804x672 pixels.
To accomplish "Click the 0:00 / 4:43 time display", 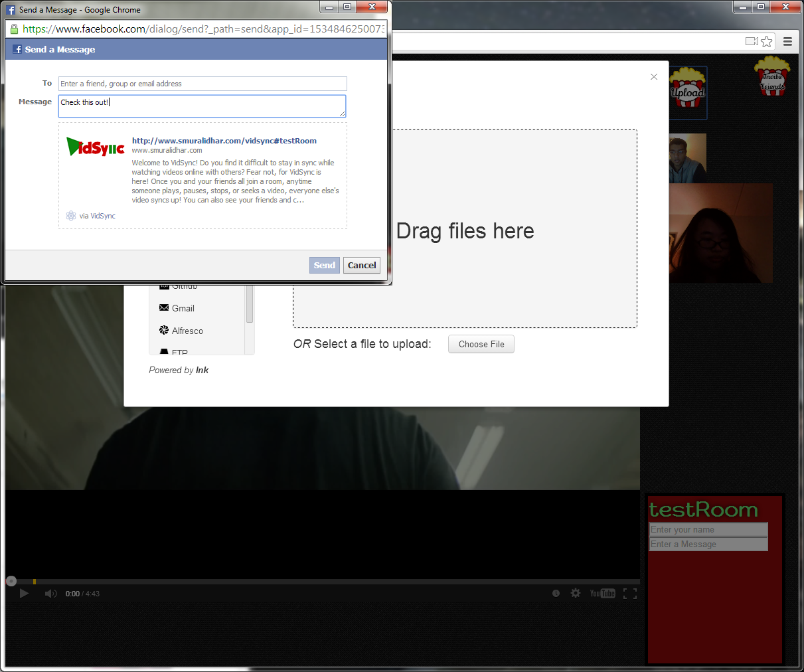I will 82,594.
